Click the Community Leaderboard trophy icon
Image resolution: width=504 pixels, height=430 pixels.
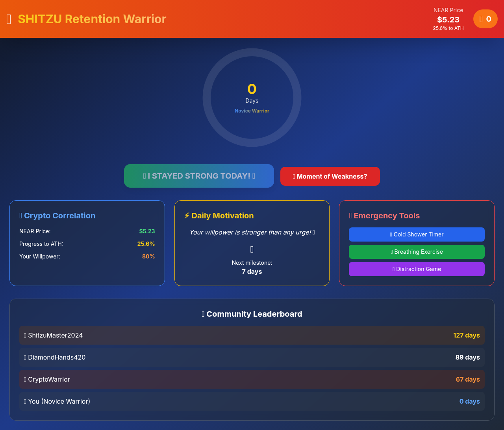tap(203, 314)
